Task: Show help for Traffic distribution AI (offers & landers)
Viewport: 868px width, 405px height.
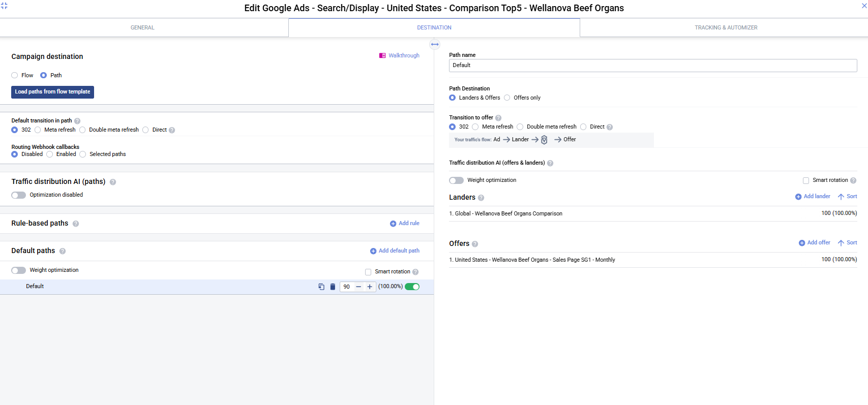Action: pos(550,163)
